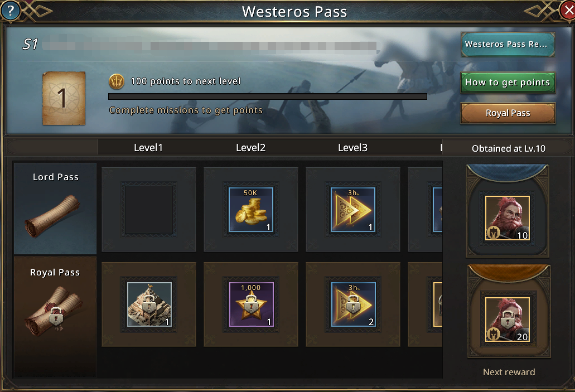Close the Westeros Pass window
Viewport: 575px width, 392px height.
567,10
